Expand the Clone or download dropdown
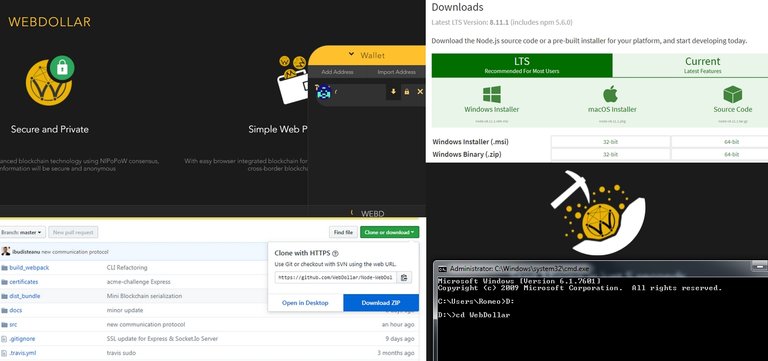Viewport: 768px width, 361px height. (x=389, y=232)
